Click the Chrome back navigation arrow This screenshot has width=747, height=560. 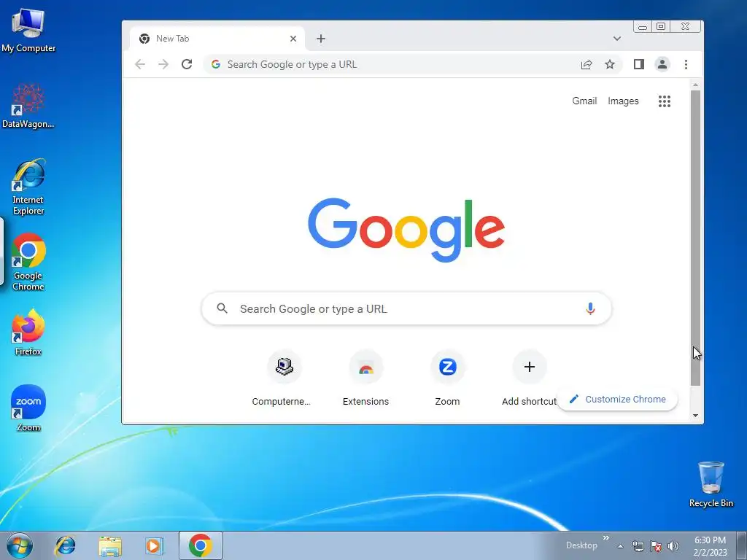click(139, 64)
